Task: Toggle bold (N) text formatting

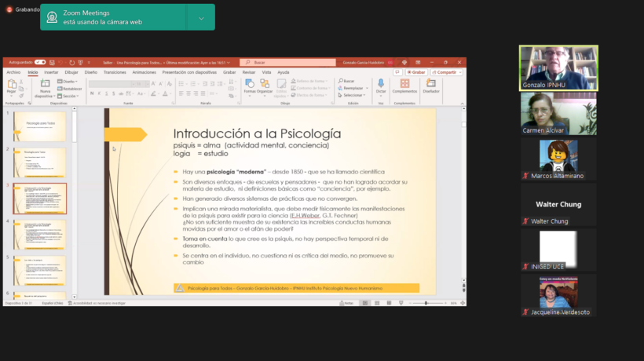Action: 92,93
